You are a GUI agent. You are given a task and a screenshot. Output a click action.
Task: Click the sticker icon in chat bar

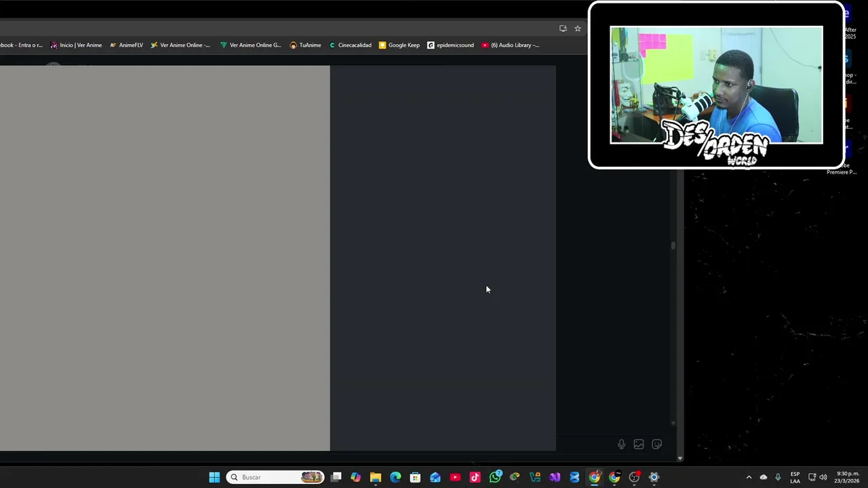coord(656,445)
